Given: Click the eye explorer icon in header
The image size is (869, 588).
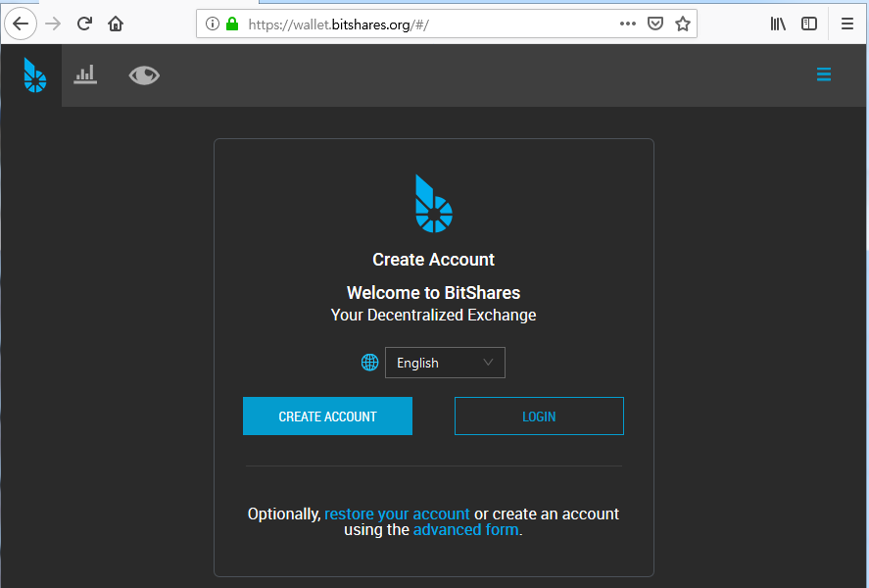Looking at the screenshot, I should click(x=144, y=75).
